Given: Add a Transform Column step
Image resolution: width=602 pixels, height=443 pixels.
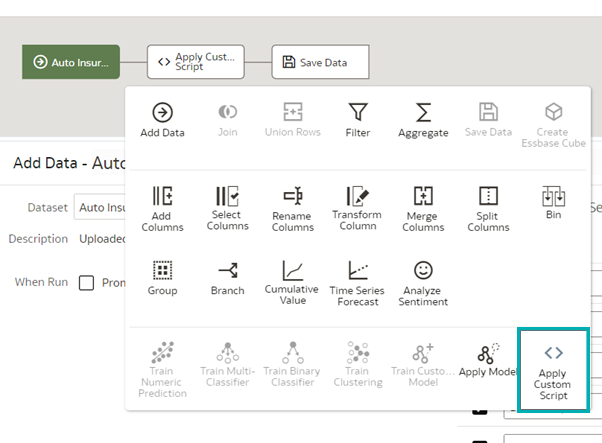Looking at the screenshot, I should pyautogui.click(x=357, y=208).
